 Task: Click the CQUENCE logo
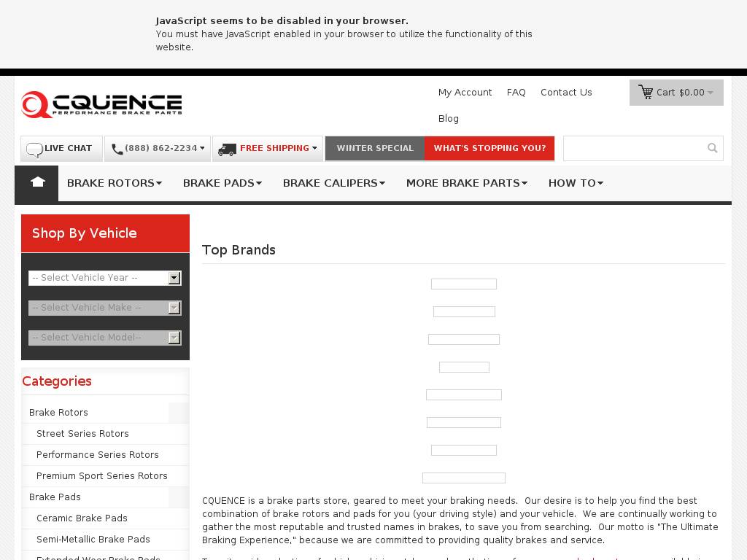pyautogui.click(x=101, y=104)
